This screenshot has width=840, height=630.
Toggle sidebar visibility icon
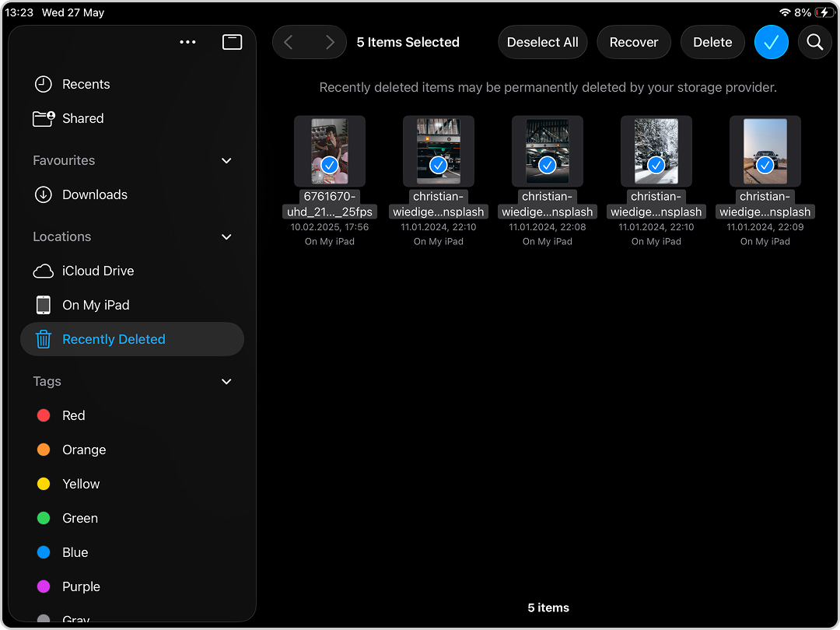click(x=232, y=42)
